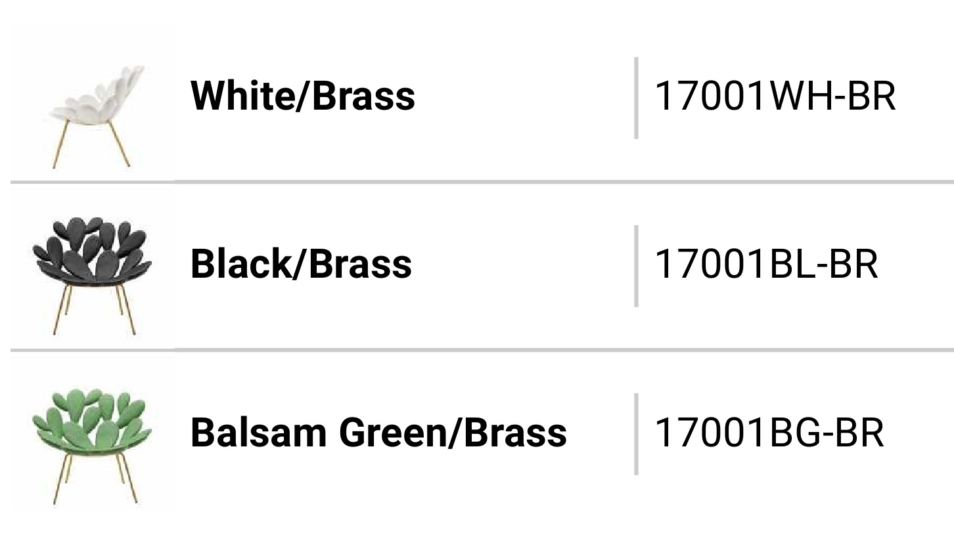Click the divider line below the White/Brass row

tap(482, 182)
